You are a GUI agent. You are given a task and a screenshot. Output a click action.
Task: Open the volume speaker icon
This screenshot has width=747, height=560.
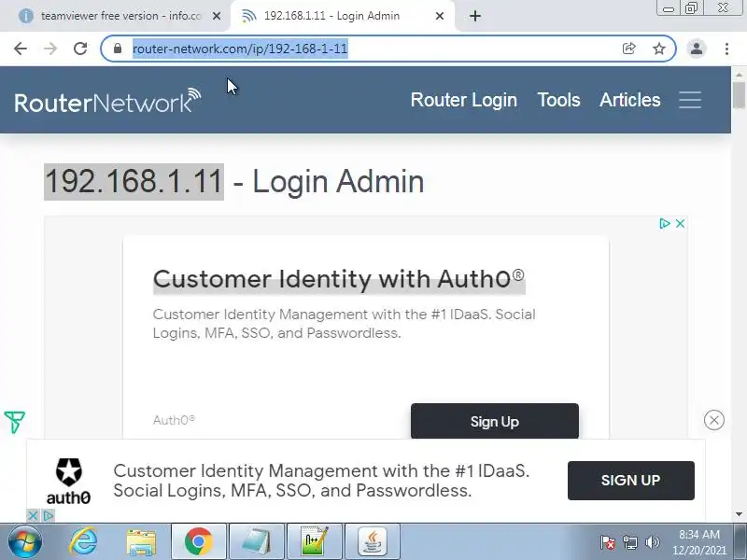[x=652, y=542]
